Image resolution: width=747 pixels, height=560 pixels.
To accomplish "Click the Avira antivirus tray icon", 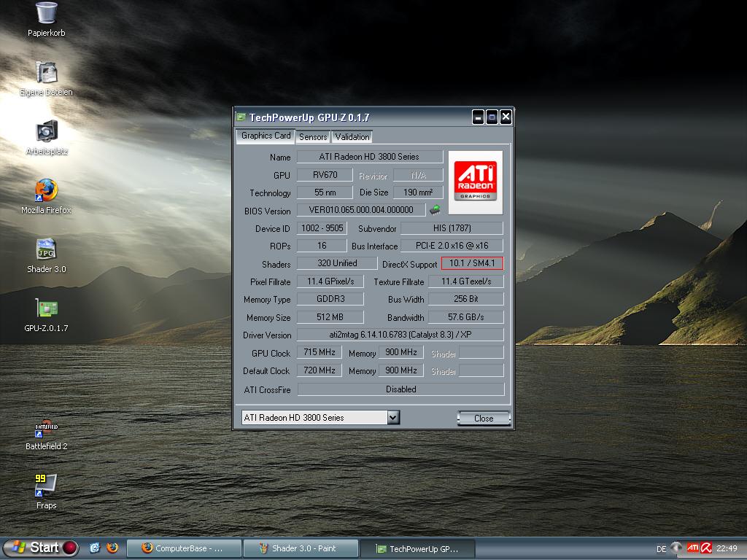I will tap(706, 548).
